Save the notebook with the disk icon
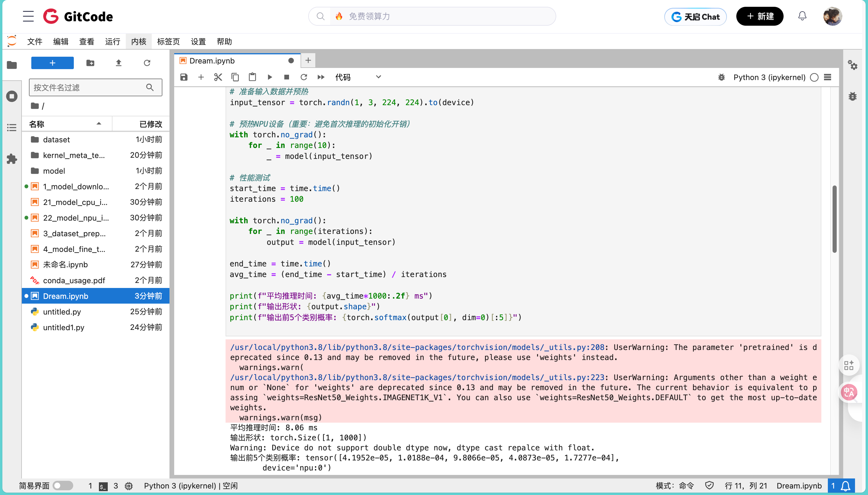Screen dimensions: 868x495 tap(184, 77)
